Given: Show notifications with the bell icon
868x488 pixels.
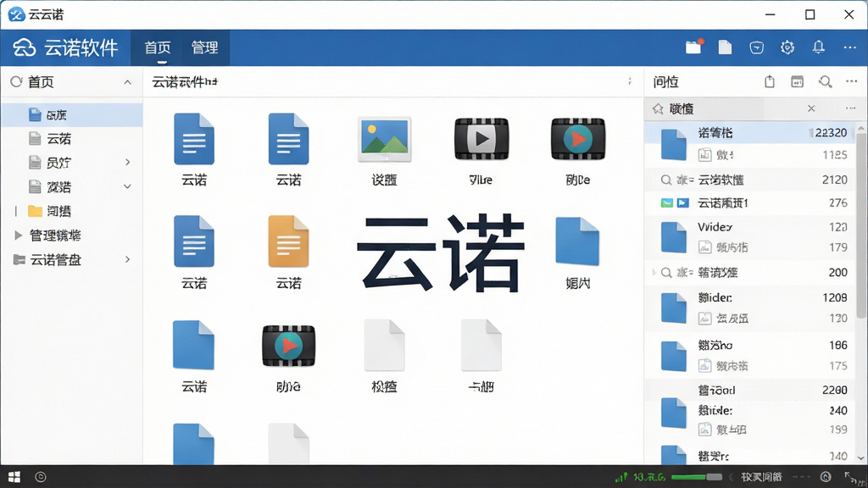Looking at the screenshot, I should [x=818, y=47].
